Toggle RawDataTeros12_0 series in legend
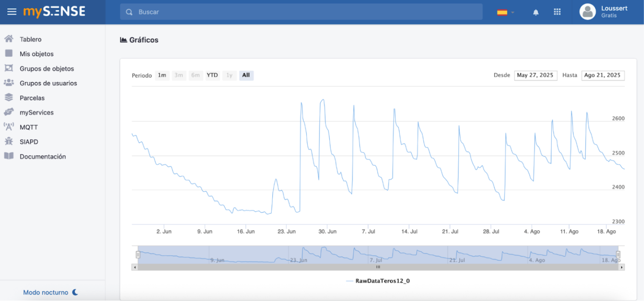The image size is (644, 302). 378,281
